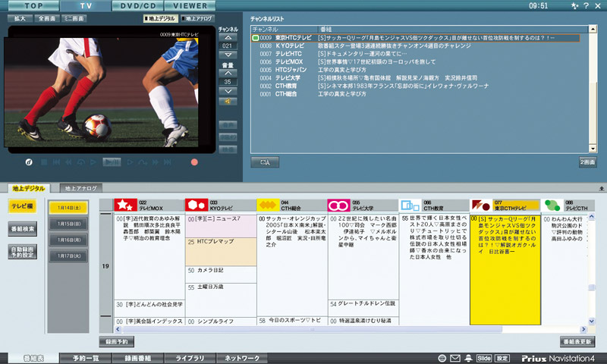Click the テレビMOX star channel logo

[x=125, y=205]
